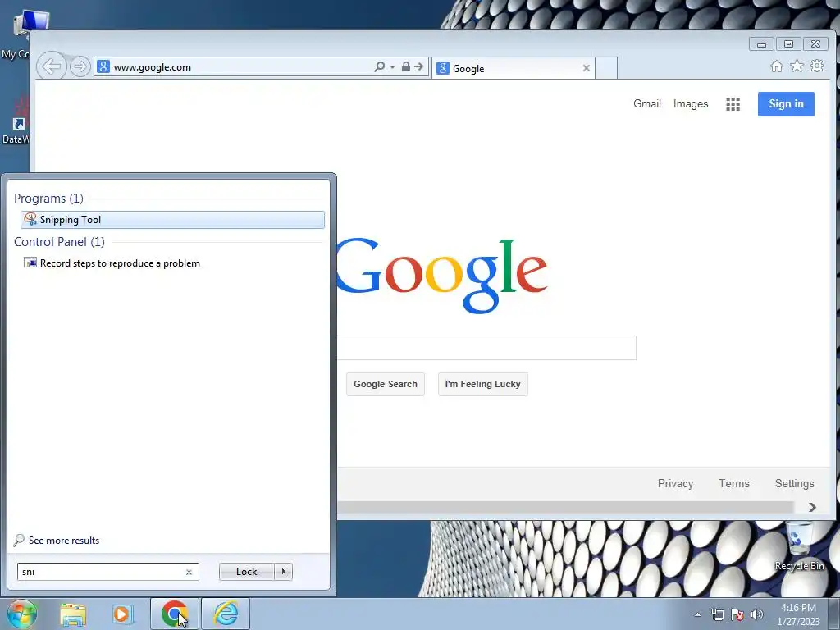Show hidden system tray icons arrow
Screen dimensions: 840x630
point(697,614)
